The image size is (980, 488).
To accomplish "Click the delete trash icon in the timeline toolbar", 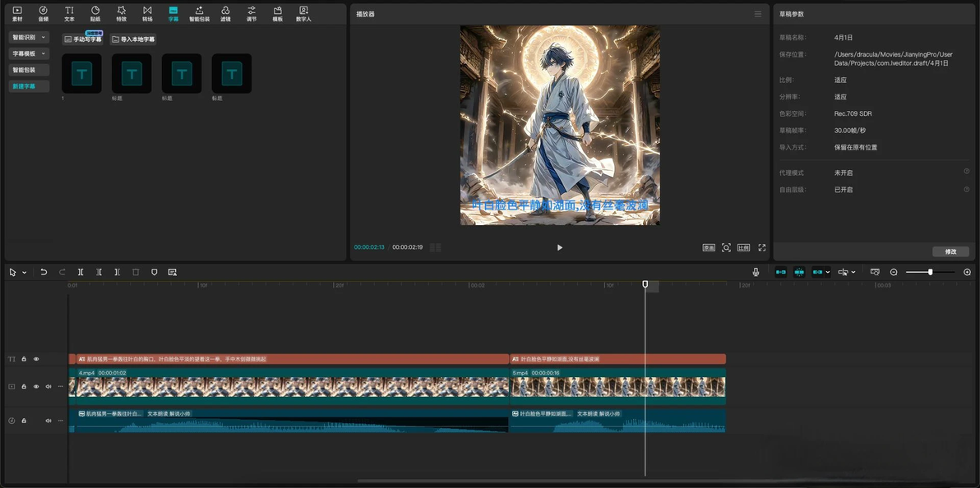I will click(x=136, y=273).
